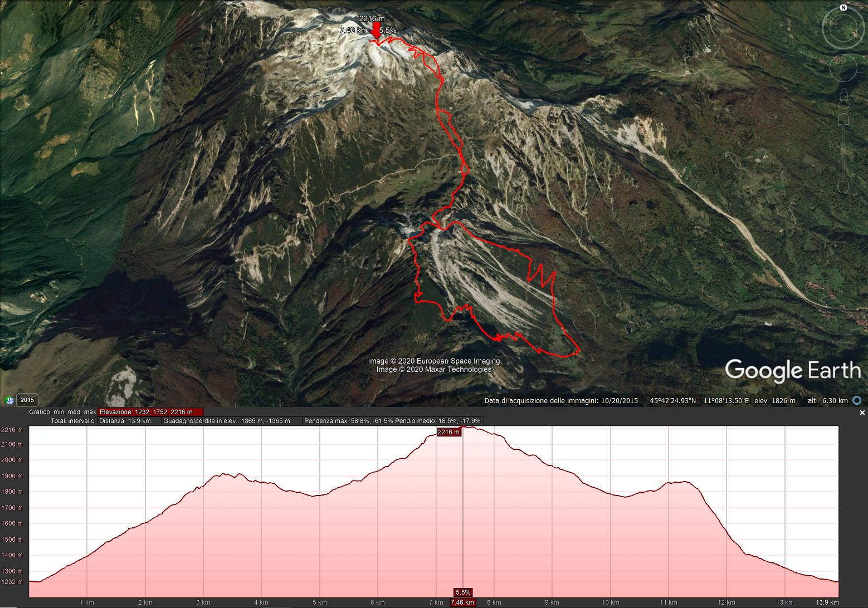Click the Distanza 13.9 km field
The width and height of the screenshot is (868, 608).
point(129,421)
